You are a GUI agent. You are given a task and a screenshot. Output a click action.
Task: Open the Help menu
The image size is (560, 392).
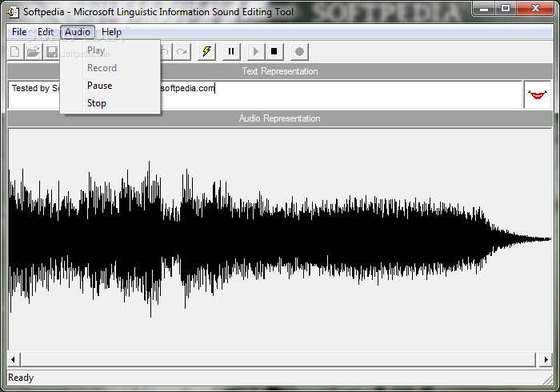point(111,32)
